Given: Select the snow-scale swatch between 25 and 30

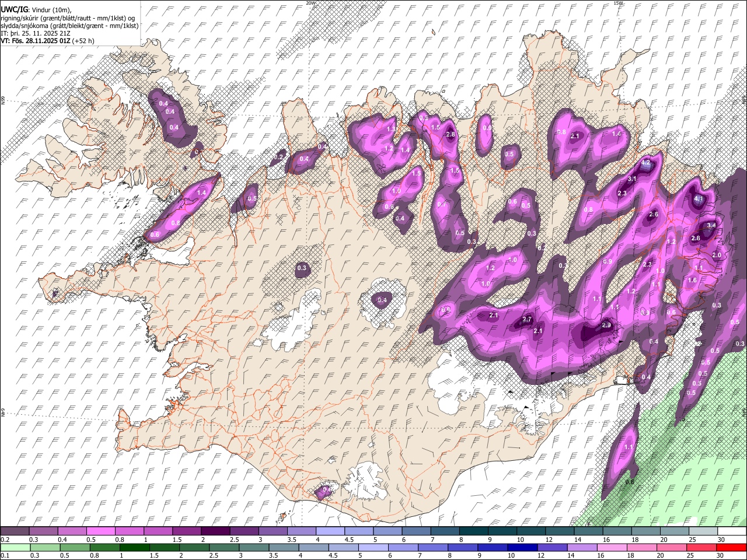Looking at the screenshot, I should [x=704, y=531].
